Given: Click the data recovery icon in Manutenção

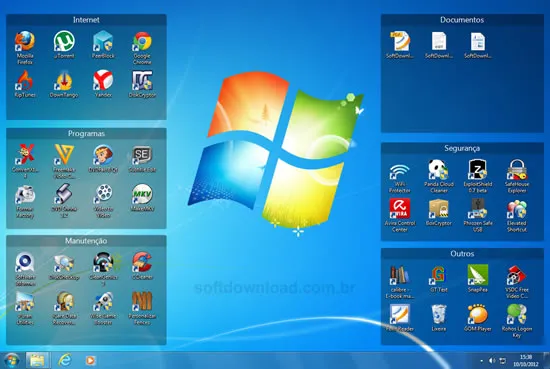Looking at the screenshot, I should 64,302.
